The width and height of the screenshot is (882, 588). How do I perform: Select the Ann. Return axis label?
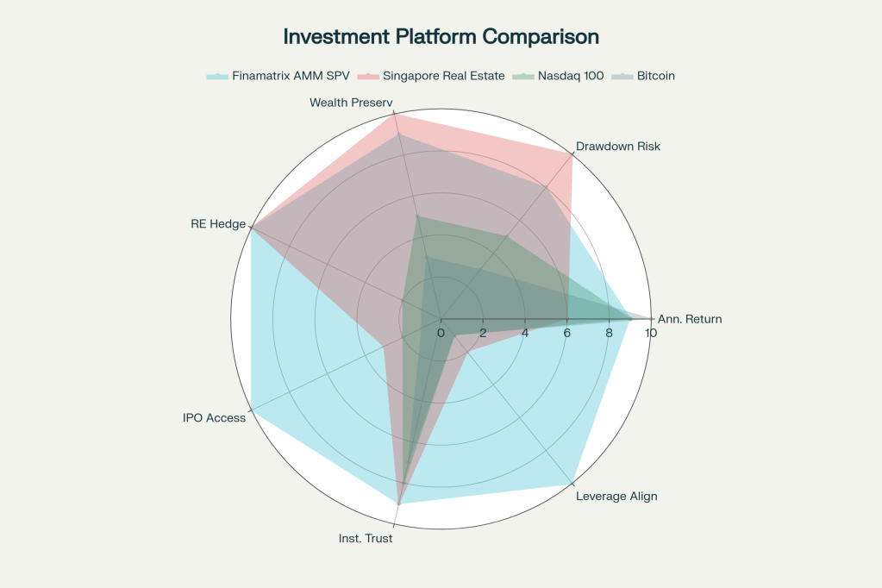[690, 319]
